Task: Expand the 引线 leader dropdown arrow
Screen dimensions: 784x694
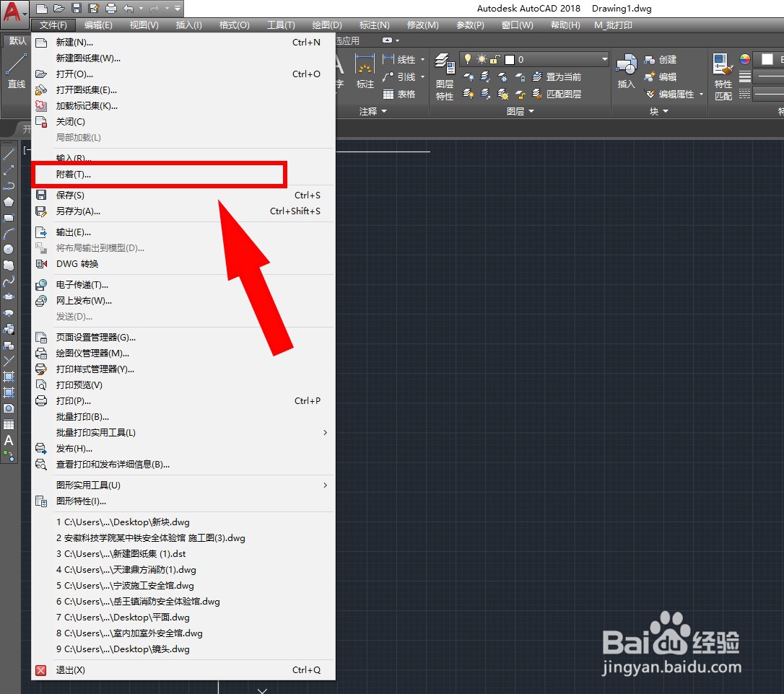Action: 422,77
